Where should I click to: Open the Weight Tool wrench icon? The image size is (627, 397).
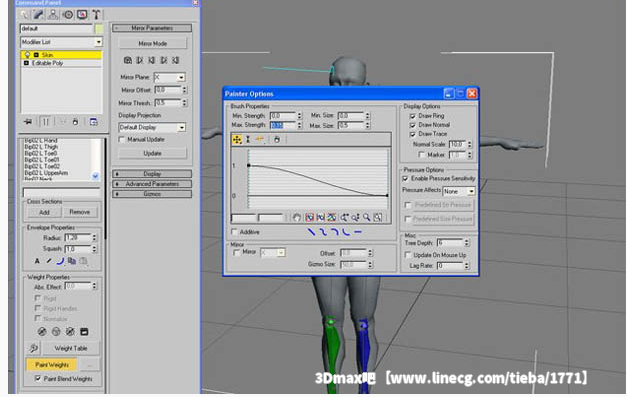point(34,348)
